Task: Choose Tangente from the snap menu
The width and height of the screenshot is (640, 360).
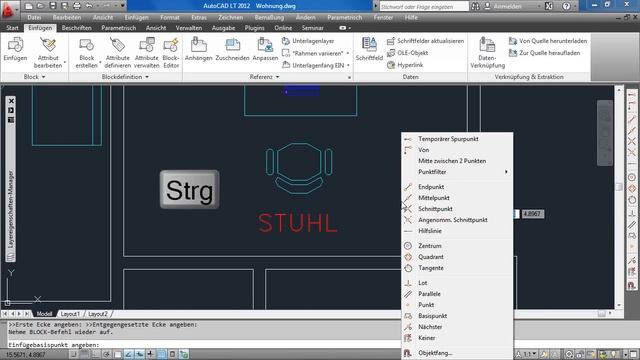Action: coord(457,268)
